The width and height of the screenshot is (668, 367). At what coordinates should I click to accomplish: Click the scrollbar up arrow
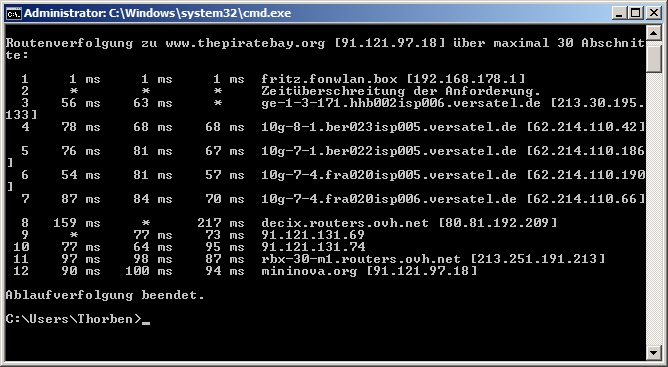coord(654,33)
